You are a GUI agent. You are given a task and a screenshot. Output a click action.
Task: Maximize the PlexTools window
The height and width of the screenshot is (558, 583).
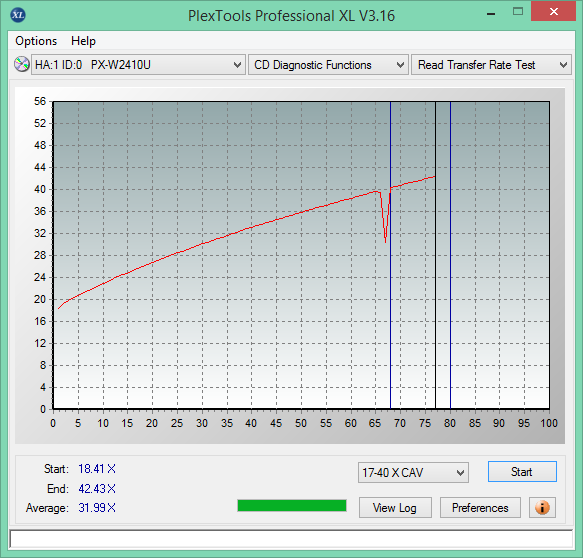(x=518, y=12)
